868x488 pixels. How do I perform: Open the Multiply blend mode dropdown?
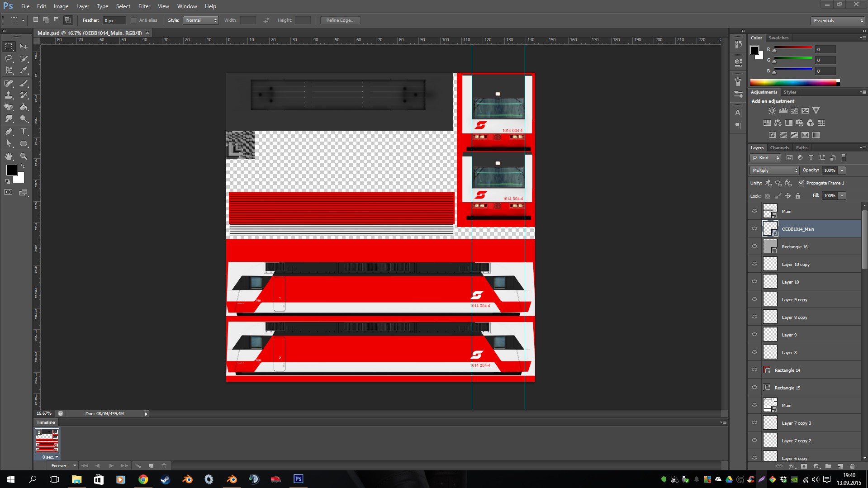coord(775,171)
